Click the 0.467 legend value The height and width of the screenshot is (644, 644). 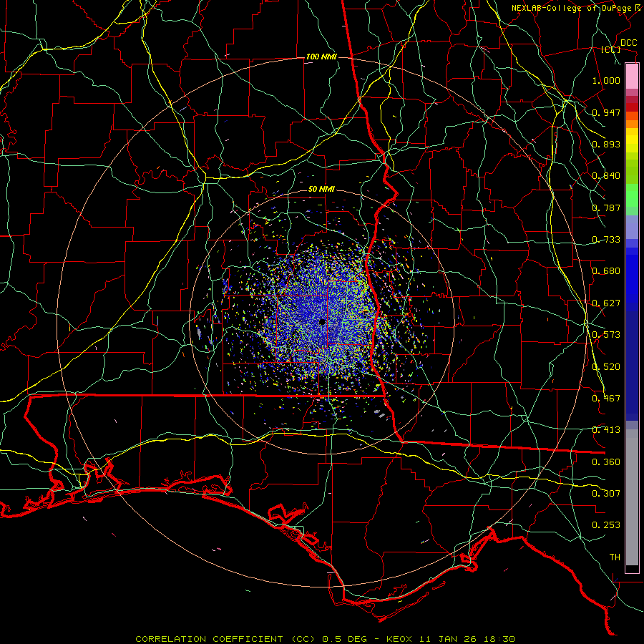tap(606, 399)
